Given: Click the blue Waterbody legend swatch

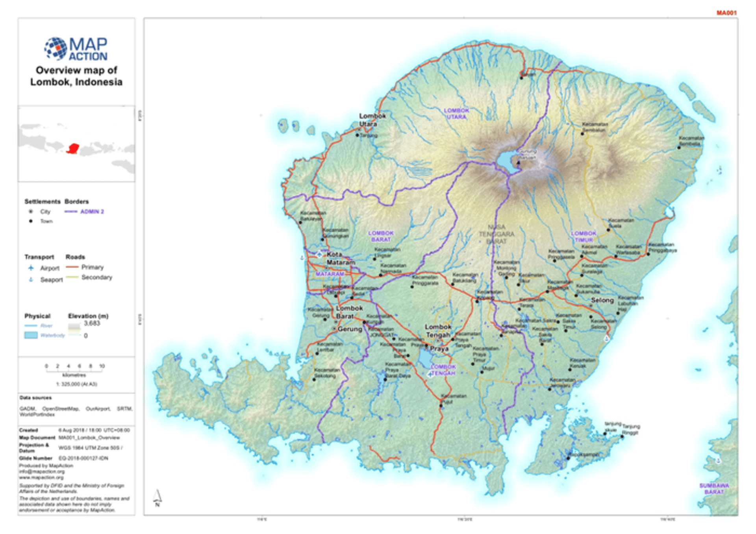Looking at the screenshot, I should coord(31,335).
